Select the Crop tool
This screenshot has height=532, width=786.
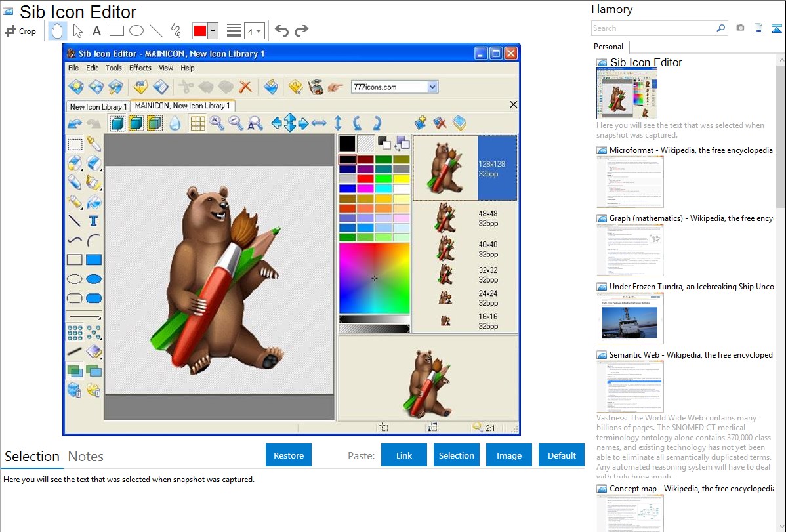20,31
